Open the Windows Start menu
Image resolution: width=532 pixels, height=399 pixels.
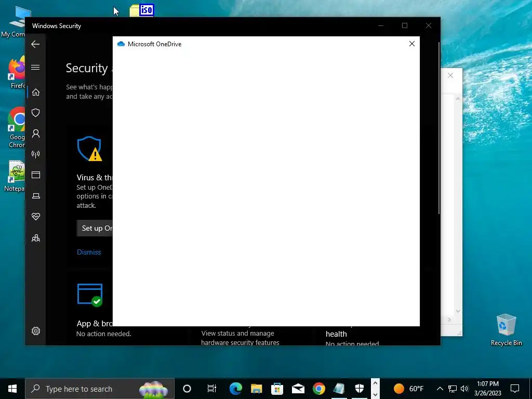[x=12, y=389]
